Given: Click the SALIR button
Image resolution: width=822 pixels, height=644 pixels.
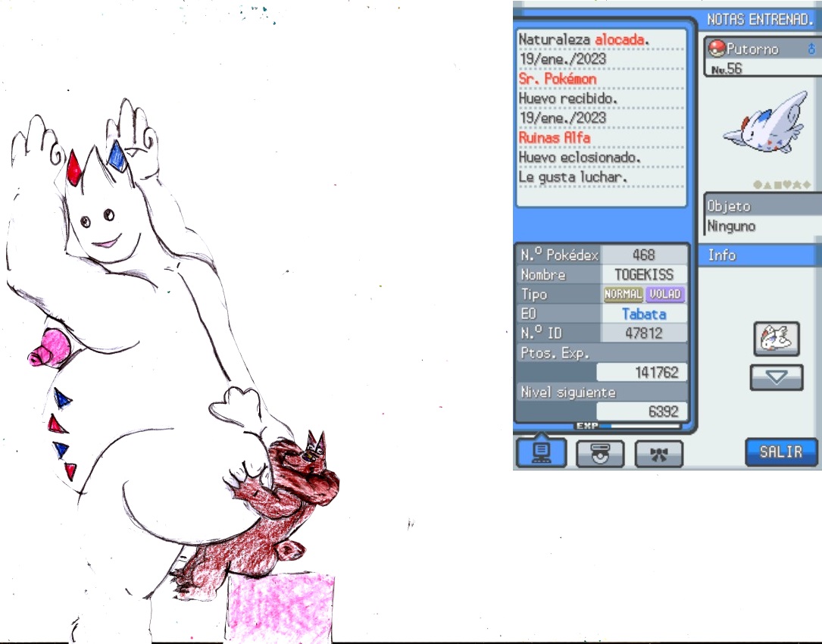Looking at the screenshot, I should [x=780, y=452].
